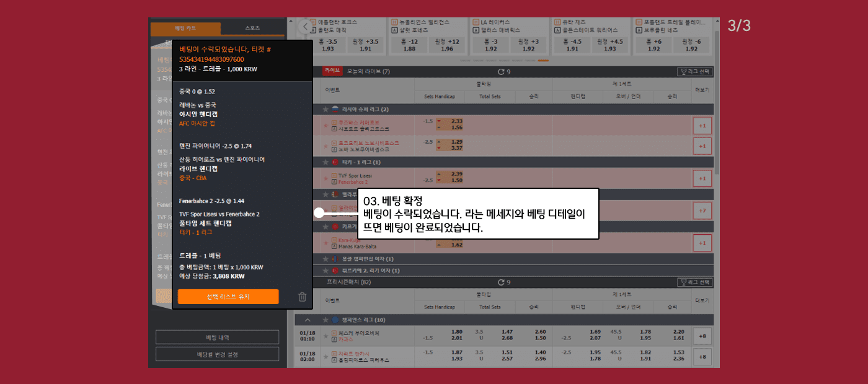
Task: Click the trash icon in bet slip
Action: [x=302, y=297]
